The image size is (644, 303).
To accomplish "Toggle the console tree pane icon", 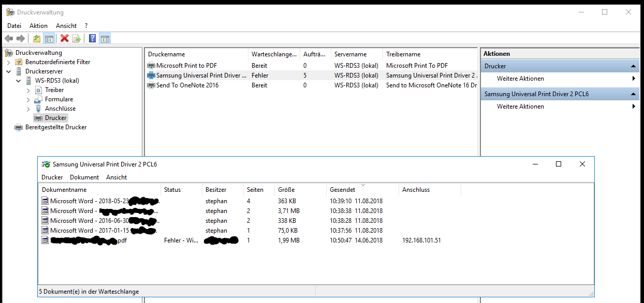I will [49, 38].
